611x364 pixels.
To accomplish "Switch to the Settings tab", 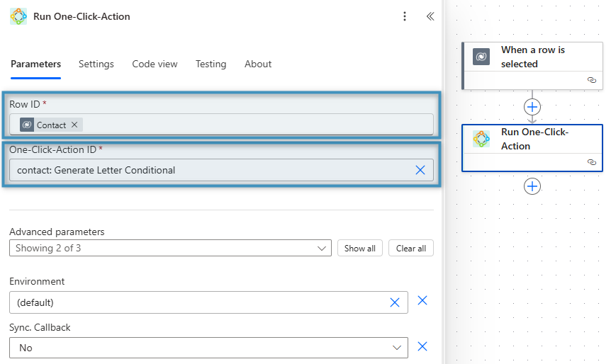I will pyautogui.click(x=96, y=64).
